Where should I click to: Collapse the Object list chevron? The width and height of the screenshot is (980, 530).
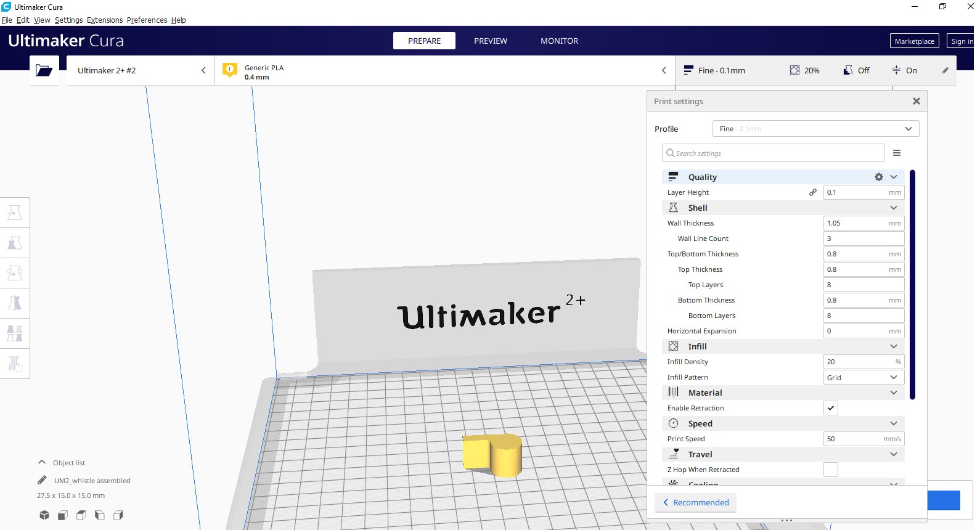click(x=42, y=462)
